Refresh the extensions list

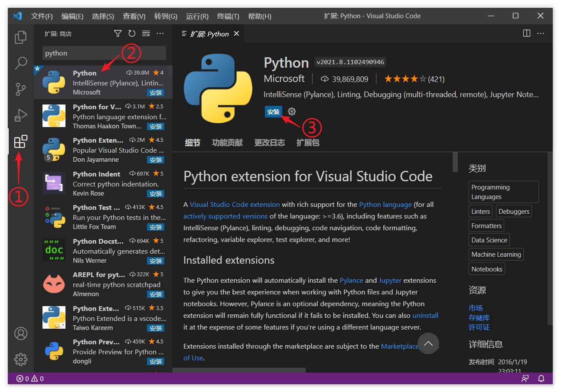[132, 33]
